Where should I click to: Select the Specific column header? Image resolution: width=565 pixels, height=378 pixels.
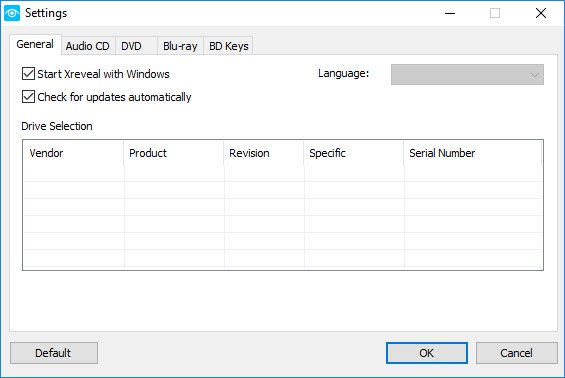354,153
